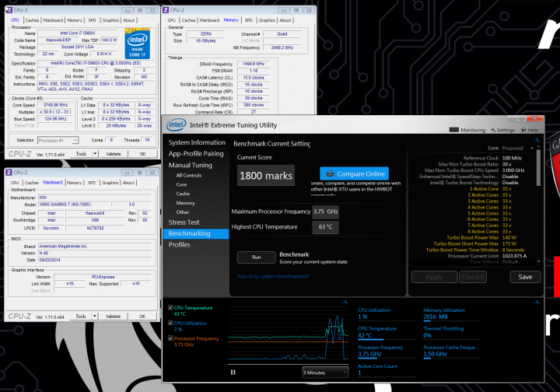Screen dimensions: 560x392
Task: Click the 1800 marks score box
Action: [x=266, y=175]
